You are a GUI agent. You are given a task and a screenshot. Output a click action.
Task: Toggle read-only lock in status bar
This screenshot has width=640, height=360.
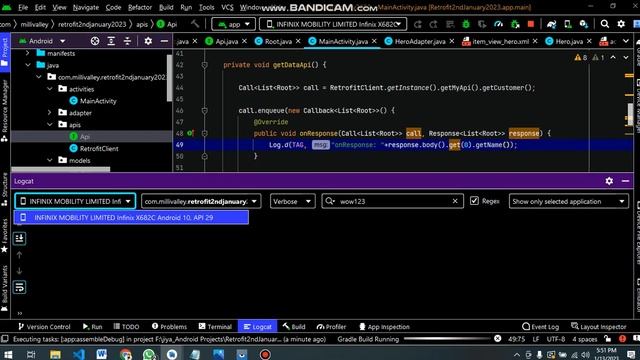coord(608,339)
